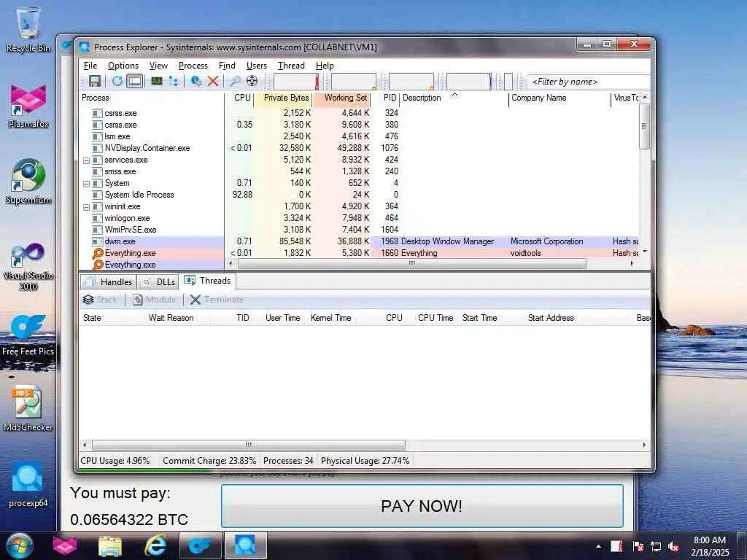
Task: Open the Users menu
Action: tap(256, 66)
